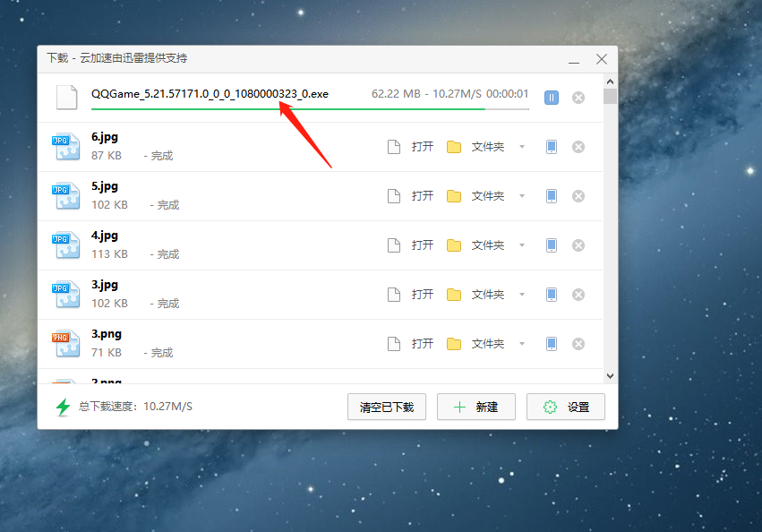Send 3.png to phone icon
Image resolution: width=762 pixels, height=532 pixels.
click(551, 344)
